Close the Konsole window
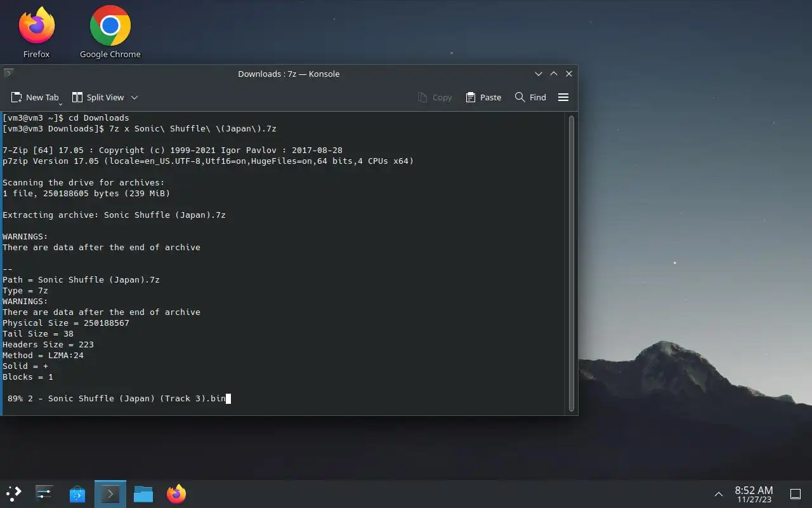Screen dimensions: 812x508 569,74
